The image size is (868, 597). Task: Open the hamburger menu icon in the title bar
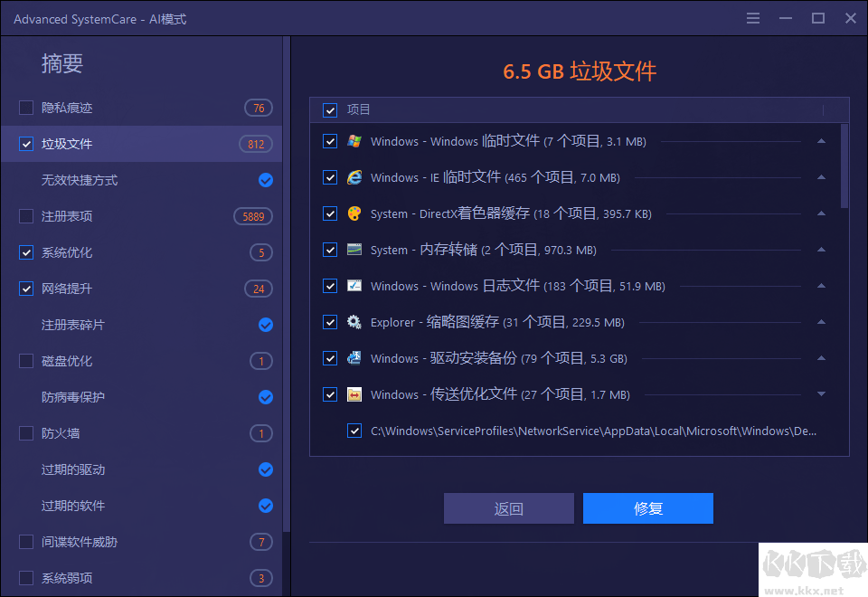point(753,18)
